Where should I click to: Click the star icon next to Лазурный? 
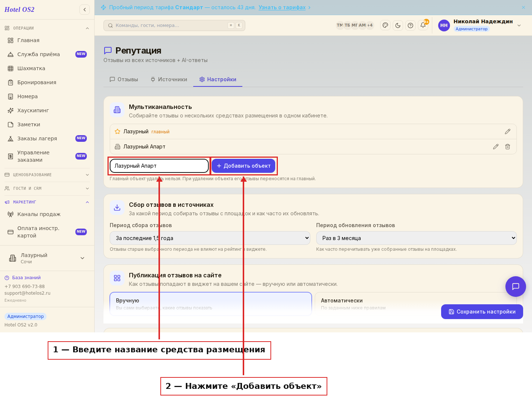pos(117,131)
